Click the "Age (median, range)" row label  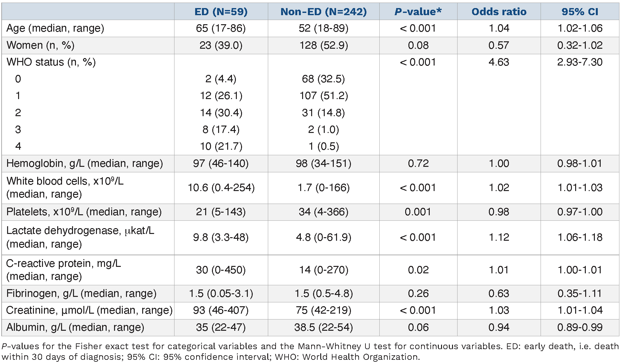click(55, 28)
